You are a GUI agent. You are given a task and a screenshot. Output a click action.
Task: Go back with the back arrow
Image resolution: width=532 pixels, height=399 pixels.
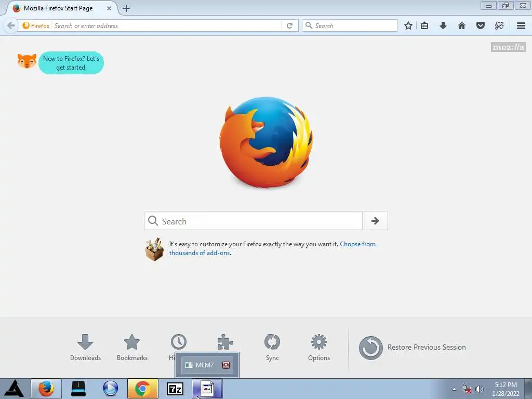11,25
